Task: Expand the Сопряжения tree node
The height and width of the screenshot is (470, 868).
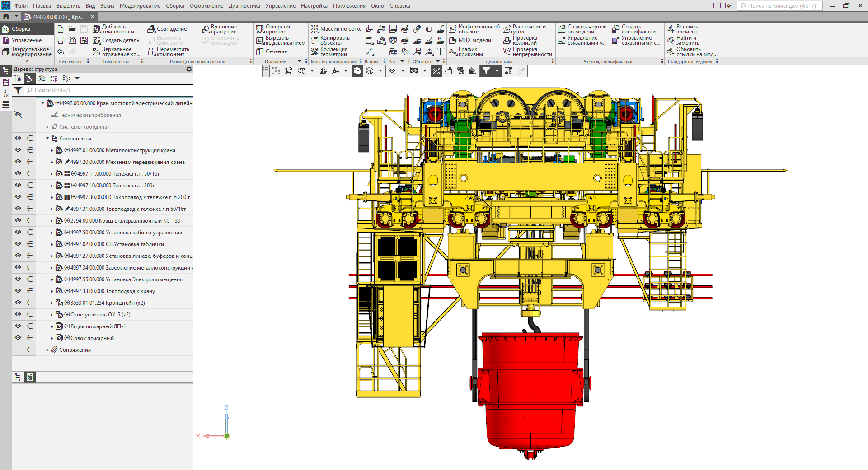Action: click(47, 350)
